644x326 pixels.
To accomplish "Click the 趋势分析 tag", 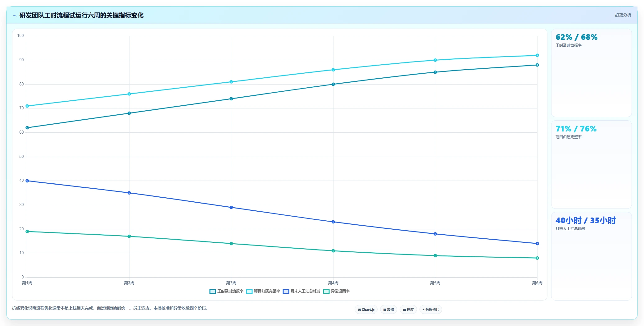I will click(623, 15).
